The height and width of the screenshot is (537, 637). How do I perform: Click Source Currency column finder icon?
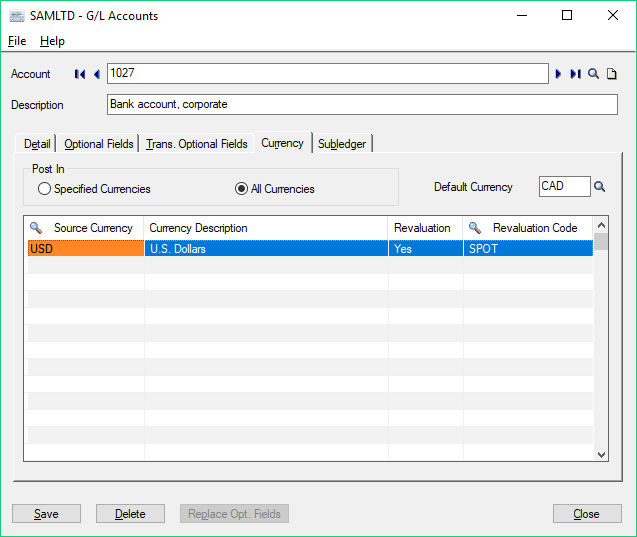coord(36,228)
